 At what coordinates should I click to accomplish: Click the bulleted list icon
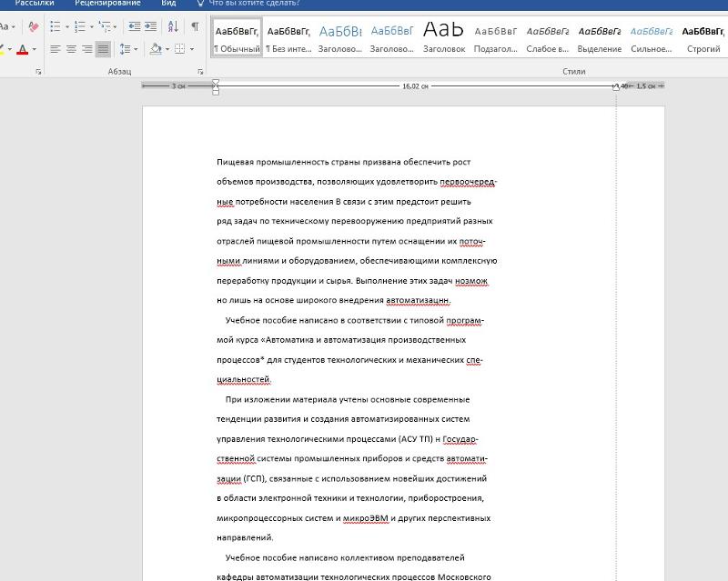(x=54, y=26)
